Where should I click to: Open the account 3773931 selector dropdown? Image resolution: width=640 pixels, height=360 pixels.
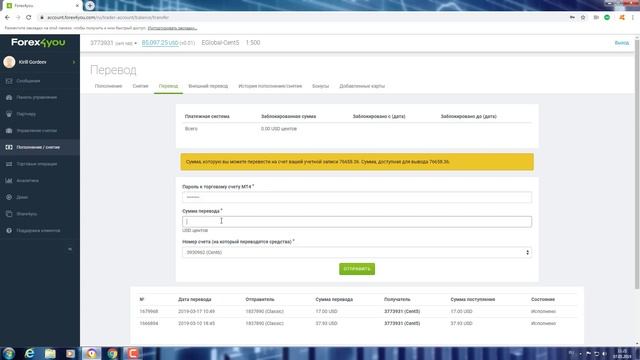pos(113,43)
